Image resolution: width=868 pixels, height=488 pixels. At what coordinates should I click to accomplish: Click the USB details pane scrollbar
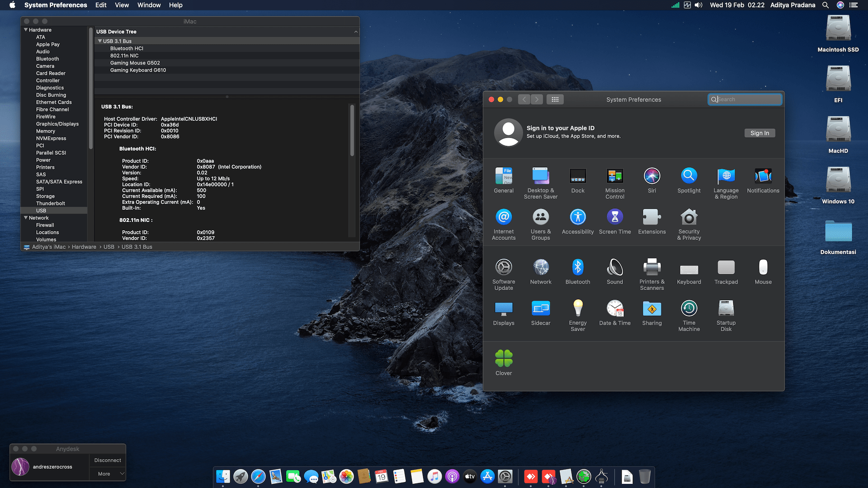click(x=352, y=131)
